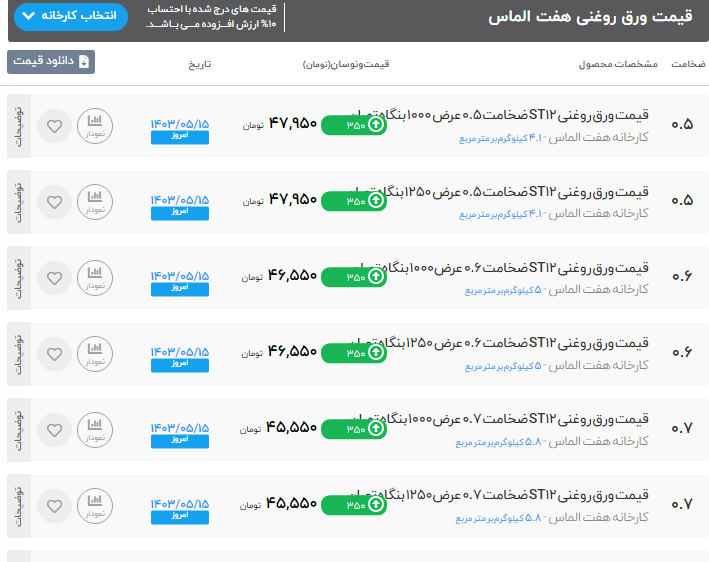The image size is (709, 562).
Task: Open chart for 0.5 thickness width 1250 sheet
Action: [95, 203]
